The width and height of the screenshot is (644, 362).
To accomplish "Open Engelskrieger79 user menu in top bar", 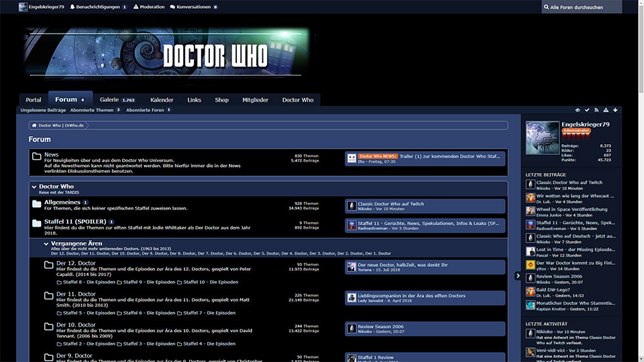I will point(42,7).
